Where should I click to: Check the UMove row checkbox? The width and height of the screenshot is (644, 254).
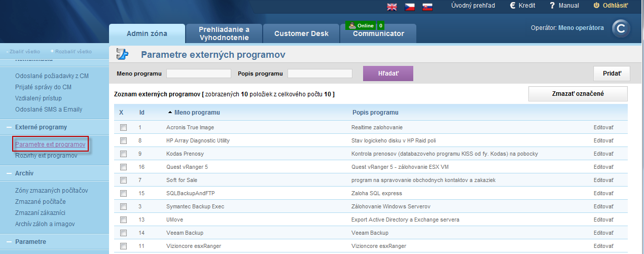123,220
